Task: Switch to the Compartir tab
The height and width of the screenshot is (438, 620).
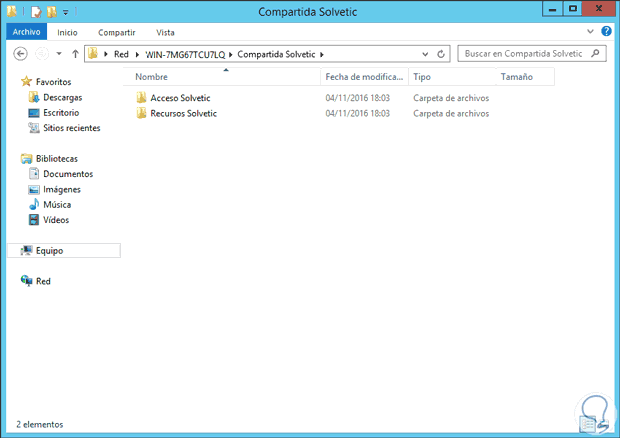Action: [117, 32]
